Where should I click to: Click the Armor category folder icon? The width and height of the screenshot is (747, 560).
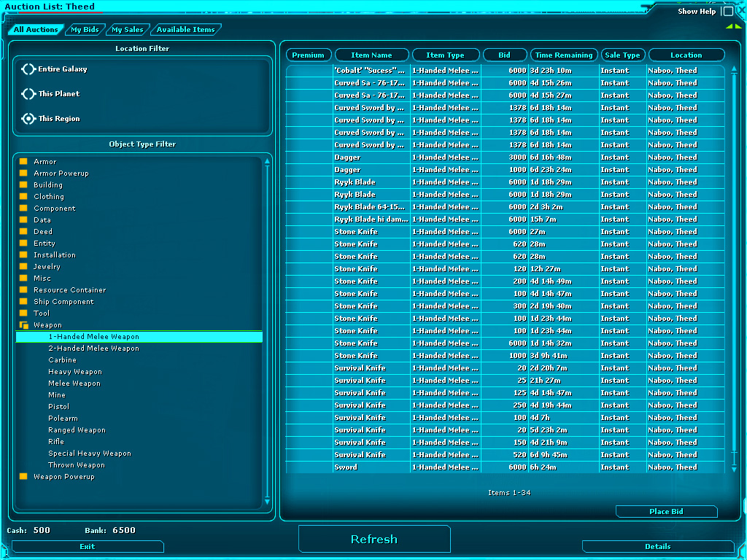click(23, 162)
